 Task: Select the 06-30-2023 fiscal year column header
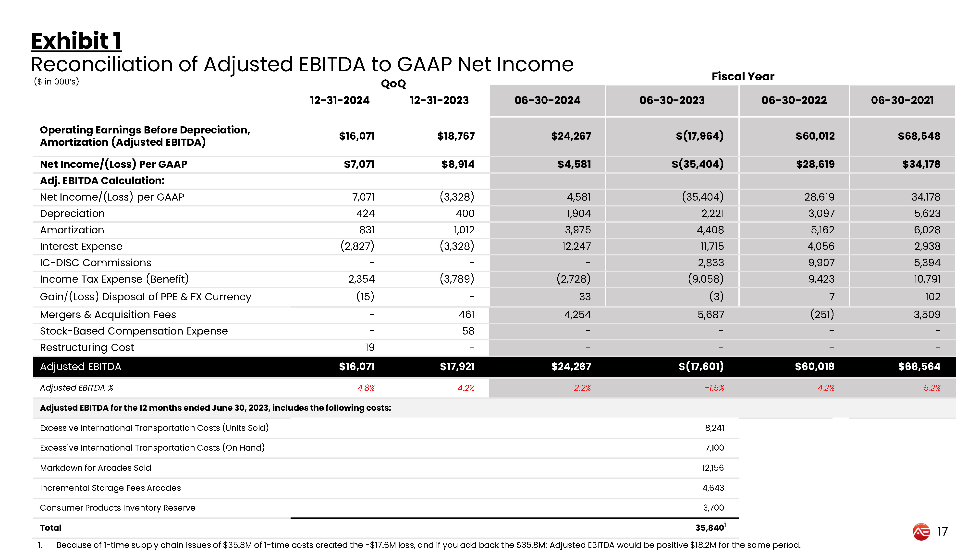pos(672,100)
